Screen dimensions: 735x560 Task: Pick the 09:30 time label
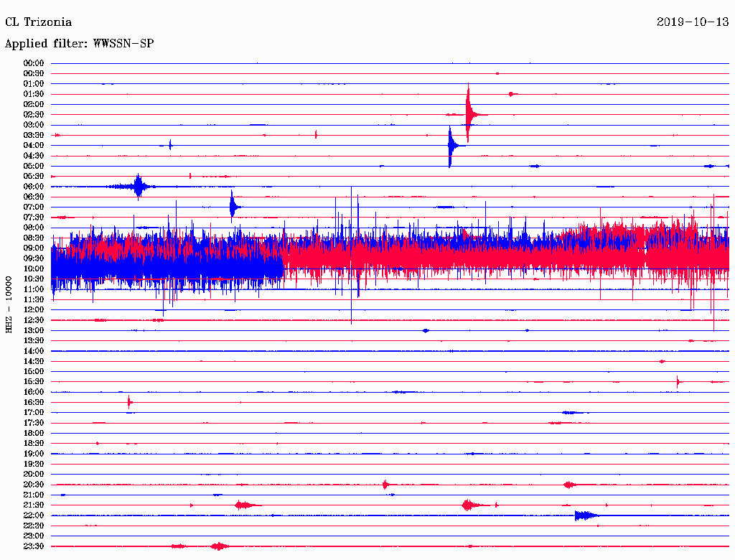click(x=34, y=258)
